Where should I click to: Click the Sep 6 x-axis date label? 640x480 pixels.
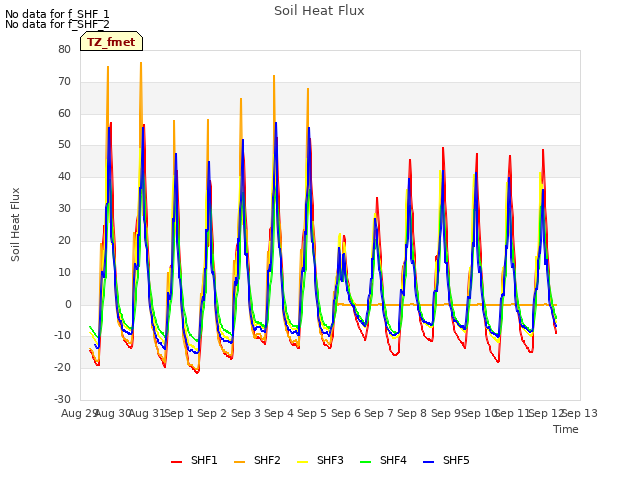346,413
